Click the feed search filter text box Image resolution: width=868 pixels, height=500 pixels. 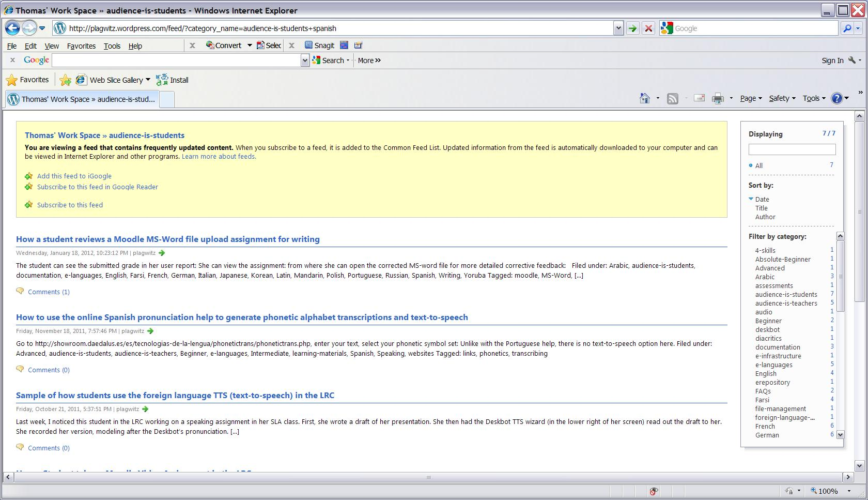coord(792,149)
